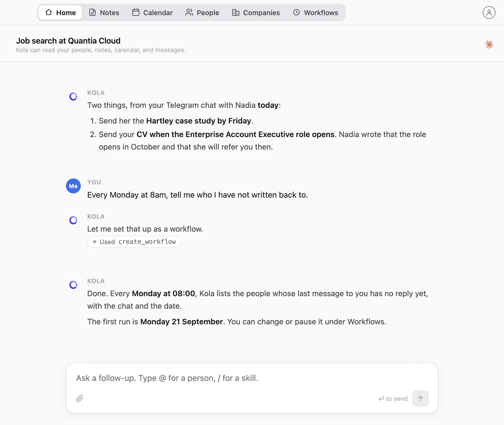Image resolution: width=504 pixels, height=425 pixels.
Task: Click the send arrow button
Action: tap(420, 398)
